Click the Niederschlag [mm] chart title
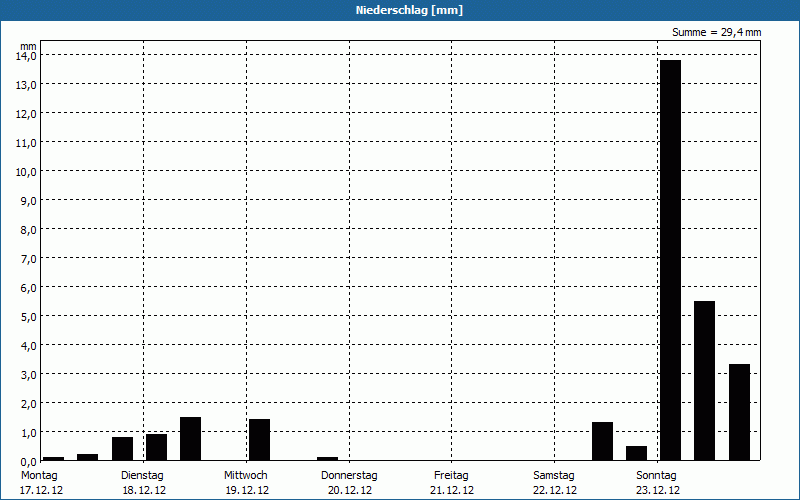 (409, 10)
